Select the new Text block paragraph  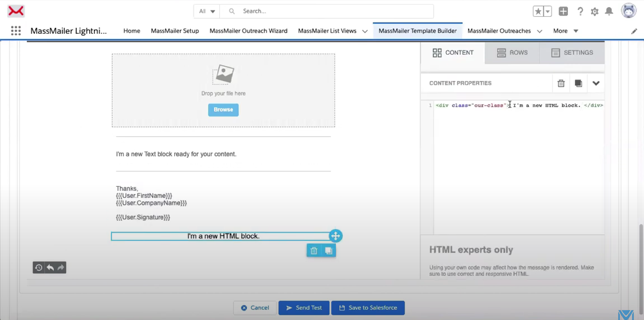[176, 154]
